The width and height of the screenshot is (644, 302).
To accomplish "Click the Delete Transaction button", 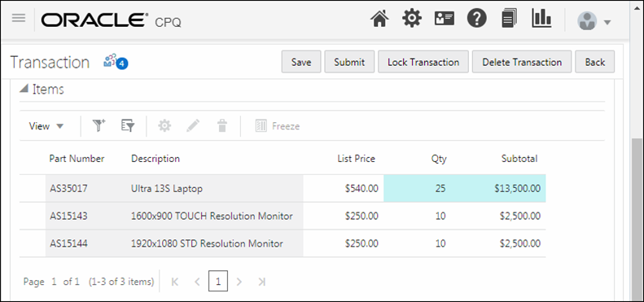I will [522, 62].
